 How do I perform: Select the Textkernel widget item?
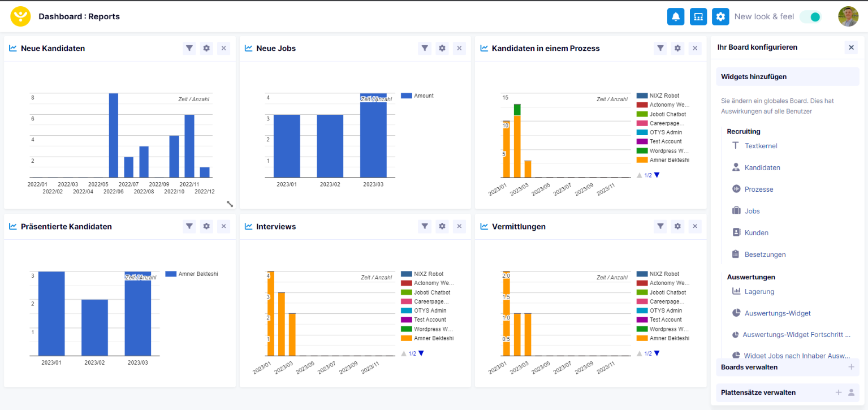pos(761,146)
